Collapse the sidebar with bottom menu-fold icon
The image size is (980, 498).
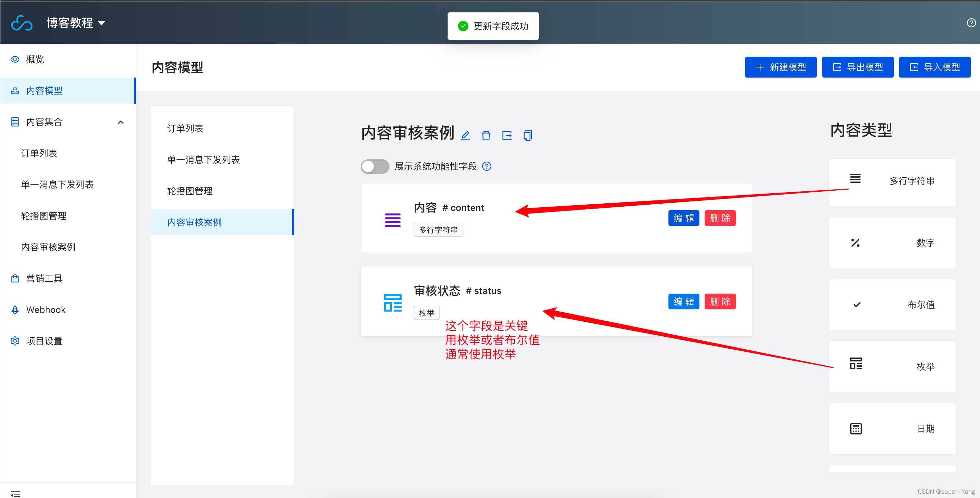tap(16, 493)
